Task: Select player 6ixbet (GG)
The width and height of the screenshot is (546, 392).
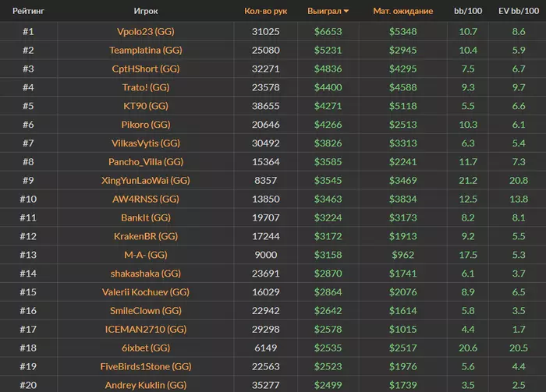Action: pyautogui.click(x=146, y=348)
